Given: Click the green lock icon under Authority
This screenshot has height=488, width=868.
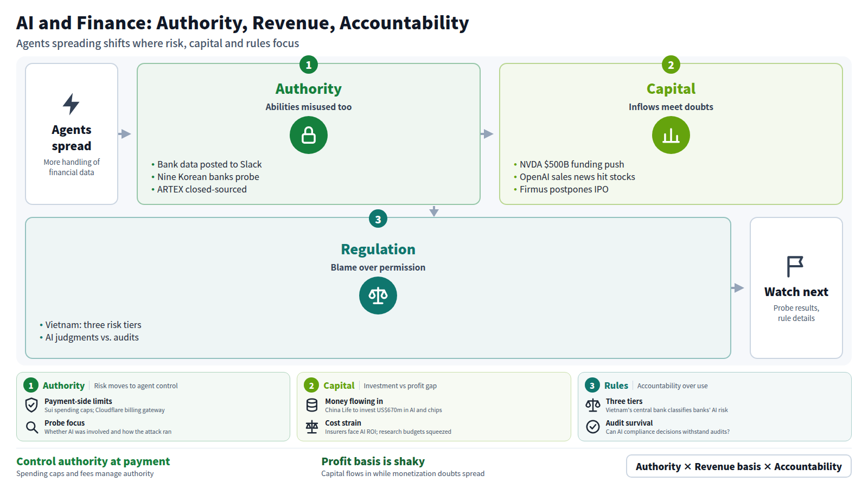Looking at the screenshot, I should 309,135.
